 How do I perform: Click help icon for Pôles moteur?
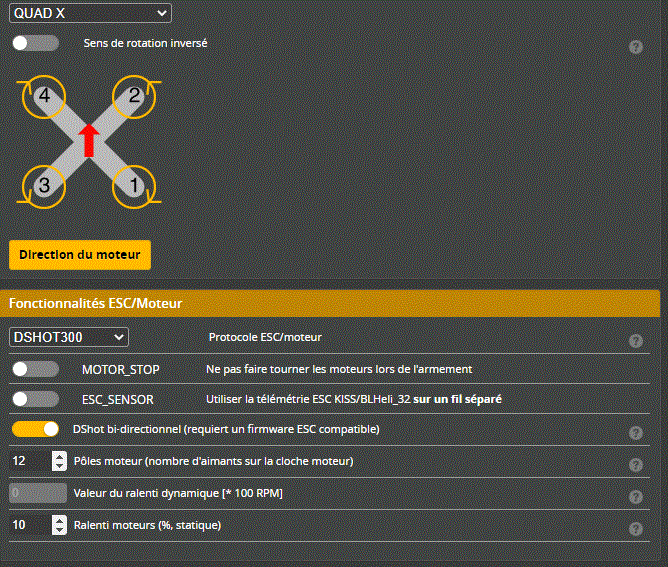(635, 465)
